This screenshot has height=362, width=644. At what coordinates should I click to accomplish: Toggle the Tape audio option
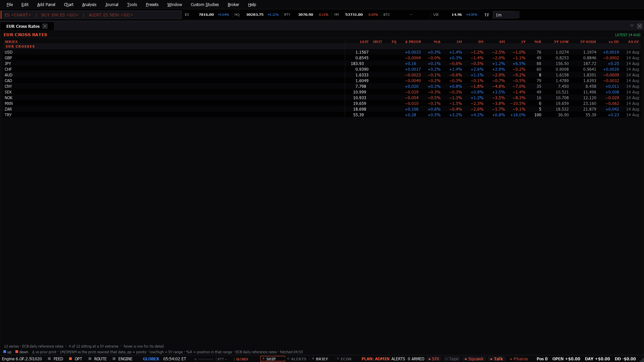(452, 359)
